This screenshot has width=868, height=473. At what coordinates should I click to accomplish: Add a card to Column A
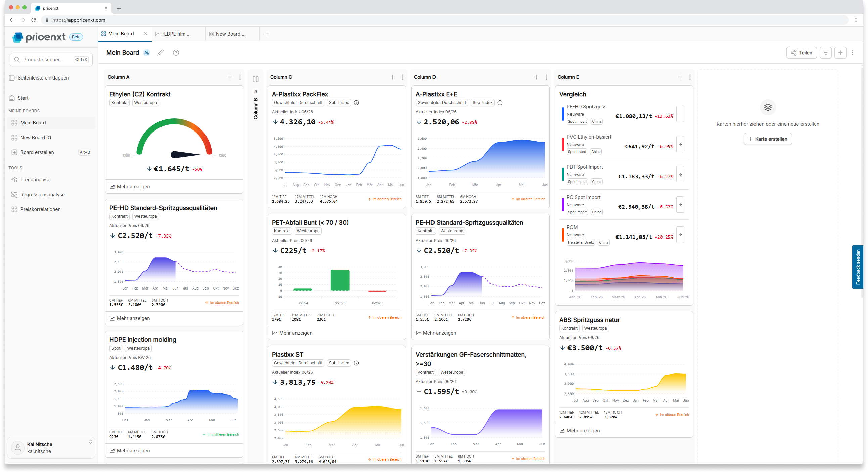[x=230, y=77]
